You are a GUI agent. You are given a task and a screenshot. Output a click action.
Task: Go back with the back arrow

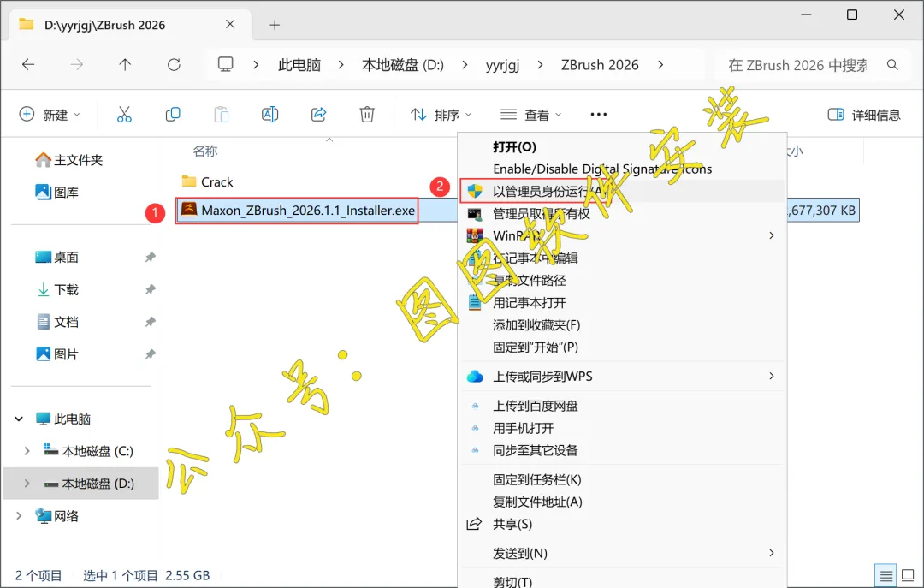tap(28, 65)
